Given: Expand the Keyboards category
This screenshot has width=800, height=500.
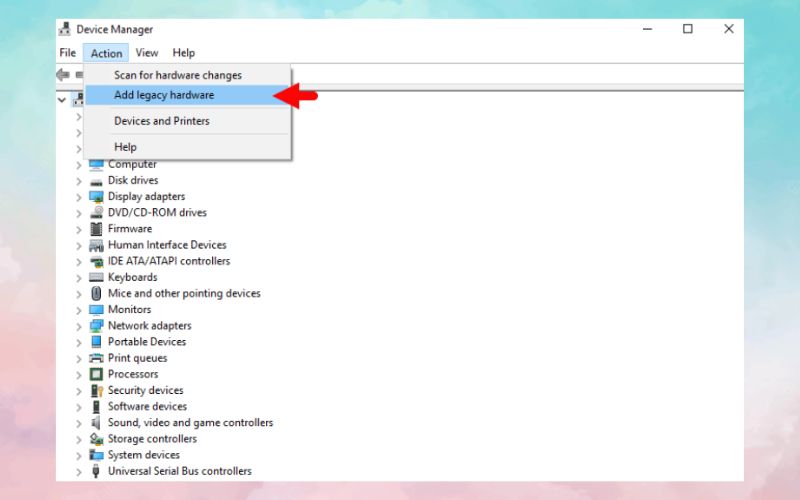Looking at the screenshot, I should [79, 278].
